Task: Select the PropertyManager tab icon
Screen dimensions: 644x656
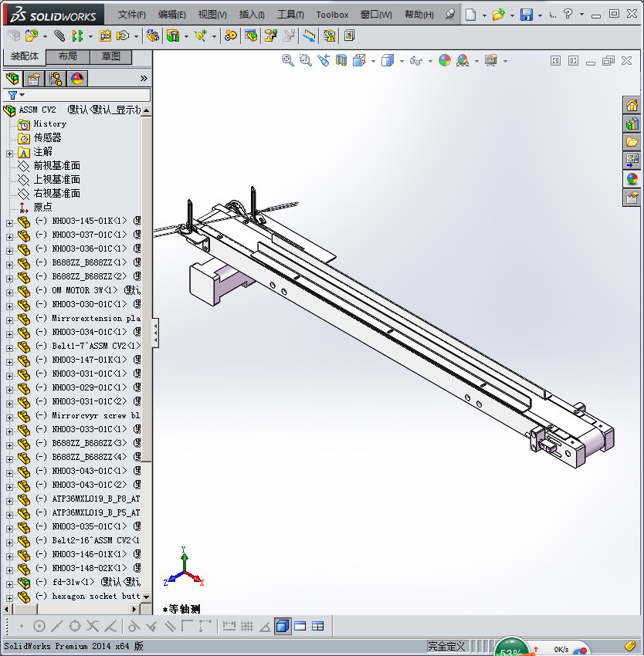Action: pyautogui.click(x=34, y=78)
